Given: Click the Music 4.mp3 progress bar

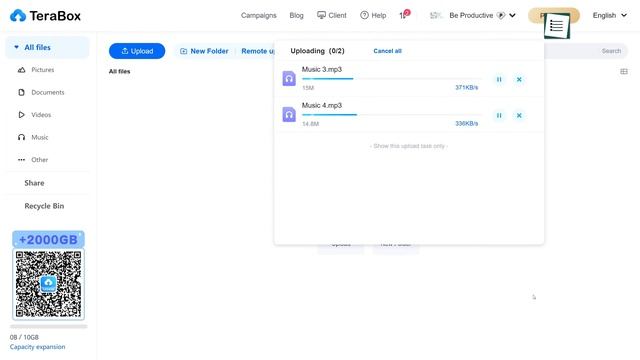Looking at the screenshot, I should click(x=392, y=115).
